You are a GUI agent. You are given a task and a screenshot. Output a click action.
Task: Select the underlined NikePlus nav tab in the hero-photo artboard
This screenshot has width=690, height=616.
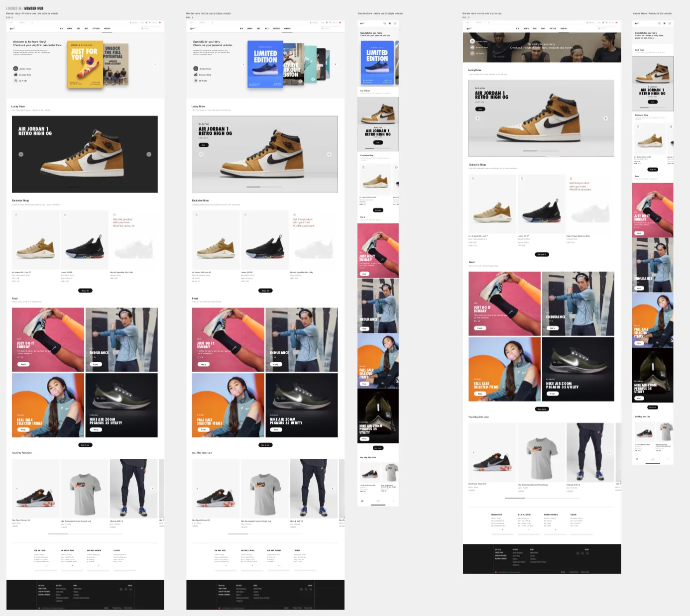pos(564,28)
